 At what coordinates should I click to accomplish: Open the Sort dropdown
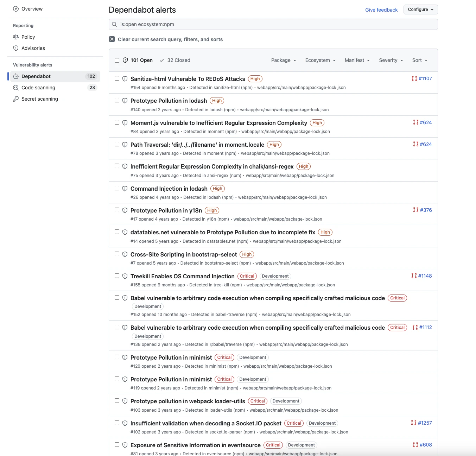420,60
